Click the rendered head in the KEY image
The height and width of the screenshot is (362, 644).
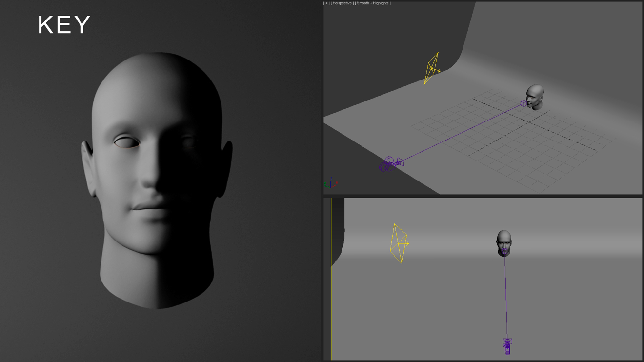click(157, 181)
